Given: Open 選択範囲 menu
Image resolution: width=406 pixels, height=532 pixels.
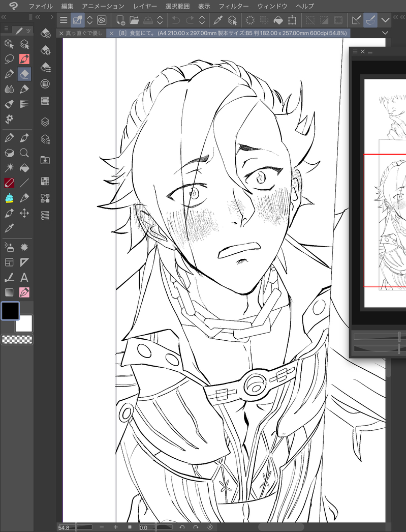Looking at the screenshot, I should pos(177,6).
